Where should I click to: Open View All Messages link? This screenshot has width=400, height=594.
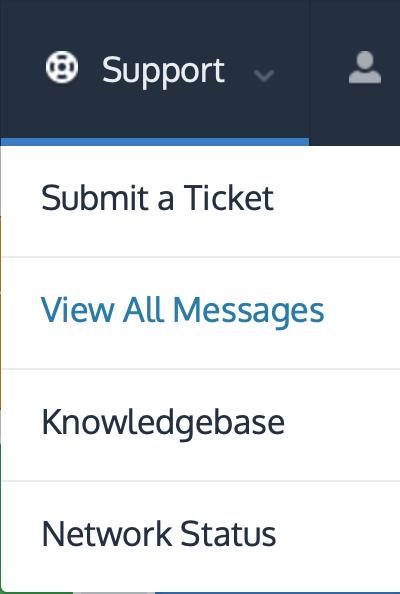(x=182, y=311)
